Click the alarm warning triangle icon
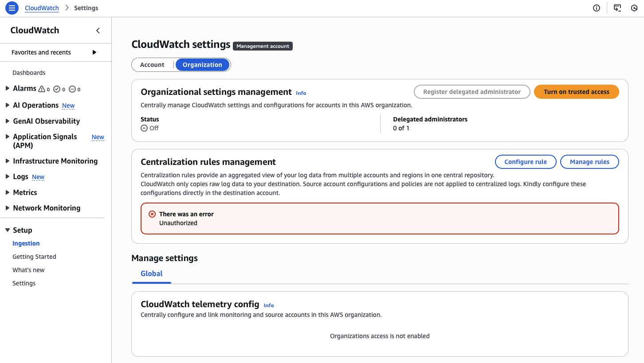Viewport: 644px width, 363px height. click(x=42, y=89)
